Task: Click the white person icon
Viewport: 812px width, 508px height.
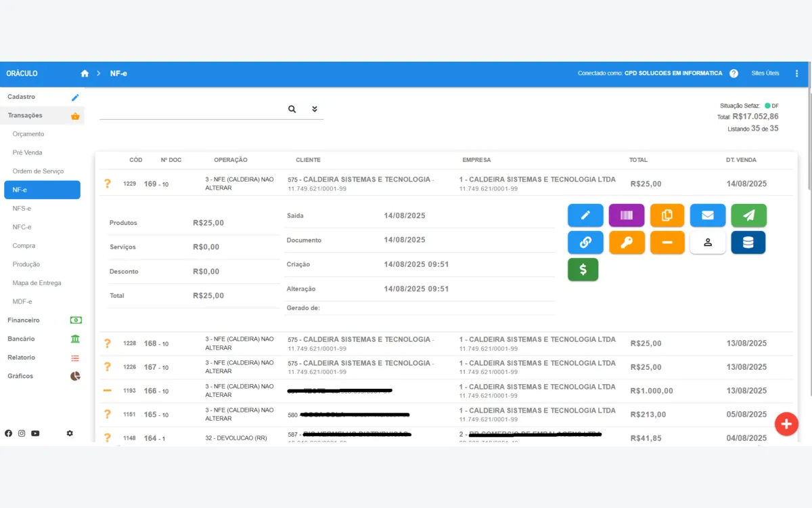Action: (x=707, y=242)
